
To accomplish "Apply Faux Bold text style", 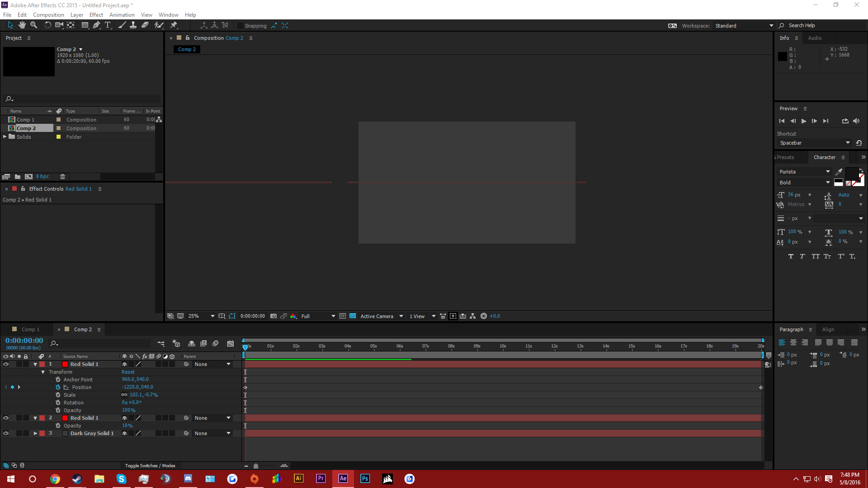I will click(x=791, y=256).
